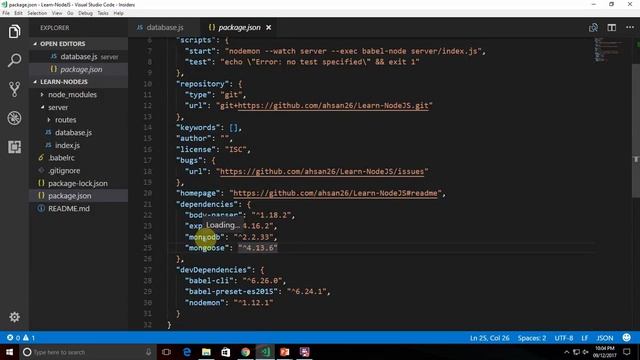The width and height of the screenshot is (640, 360).
Task: Open the Tasks menu
Action: pos(103,13)
